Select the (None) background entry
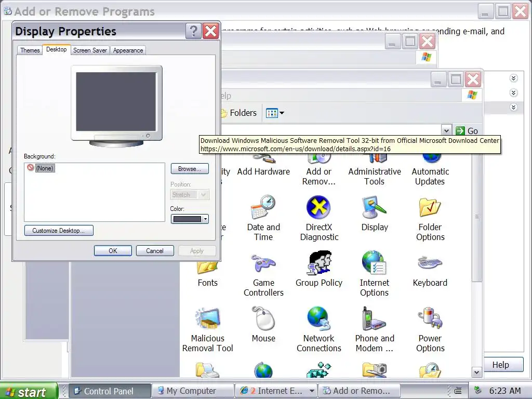The height and width of the screenshot is (399, 532). pyautogui.click(x=45, y=168)
